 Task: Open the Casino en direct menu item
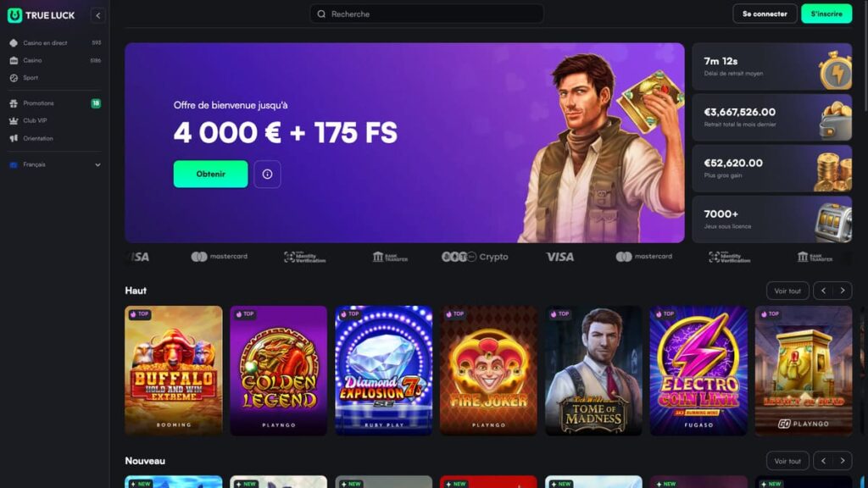tap(55, 42)
